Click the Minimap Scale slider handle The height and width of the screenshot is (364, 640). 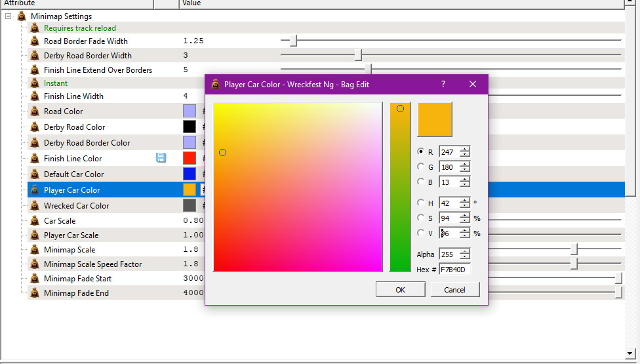pos(574,249)
